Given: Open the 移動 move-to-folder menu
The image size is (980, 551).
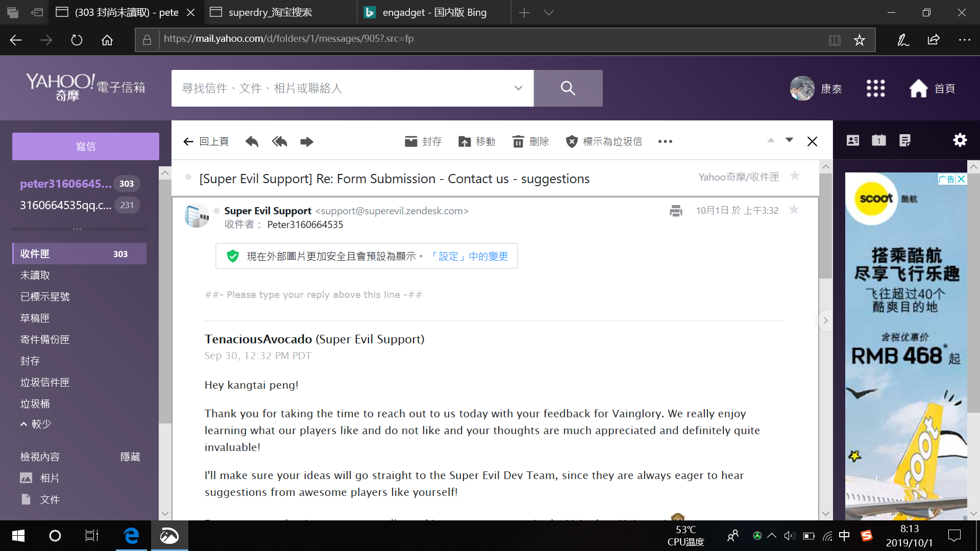Looking at the screenshot, I should coord(477,141).
